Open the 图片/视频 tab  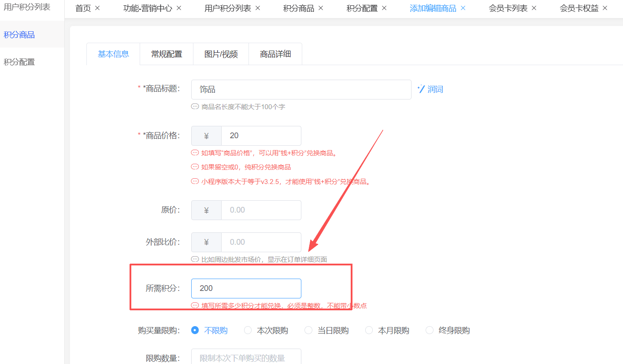point(221,54)
